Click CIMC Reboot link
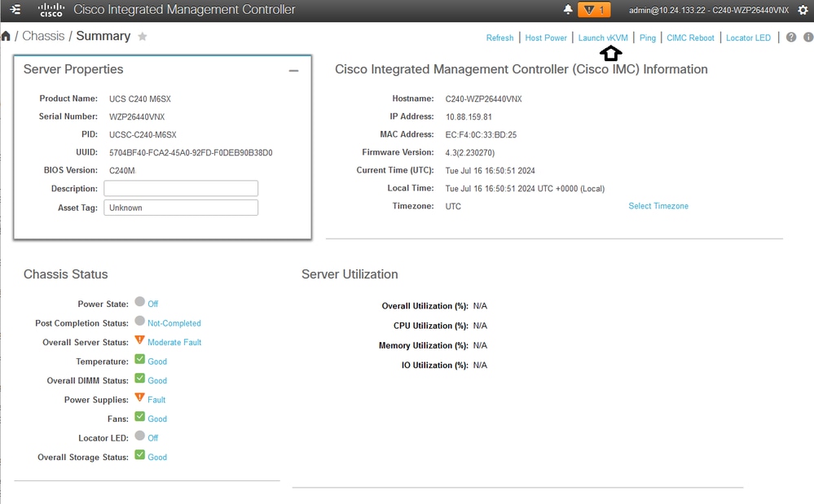The image size is (814, 504). 690,37
